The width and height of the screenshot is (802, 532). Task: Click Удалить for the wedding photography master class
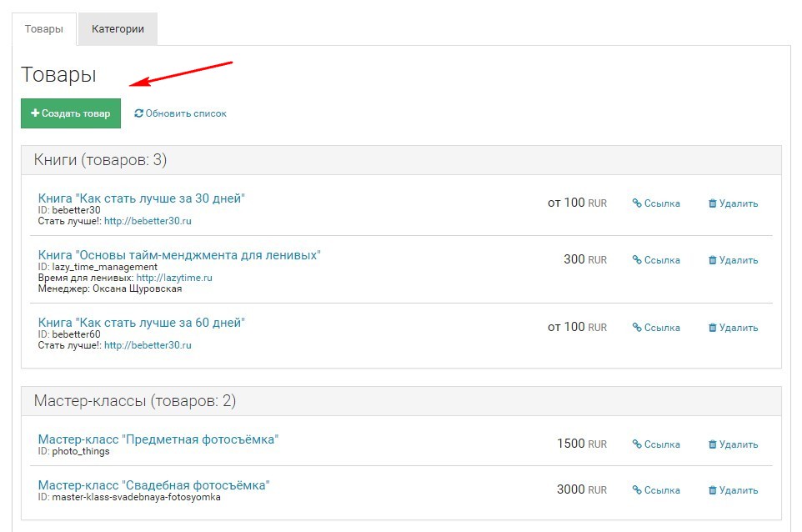733,490
